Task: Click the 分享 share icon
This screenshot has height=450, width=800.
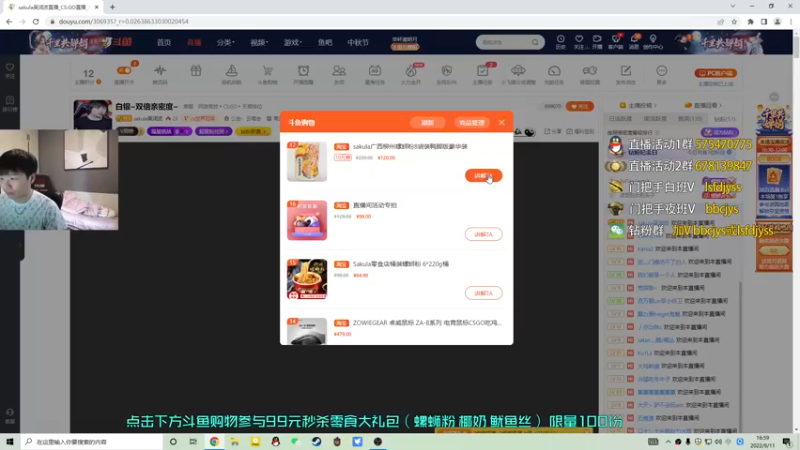Action: [553, 131]
